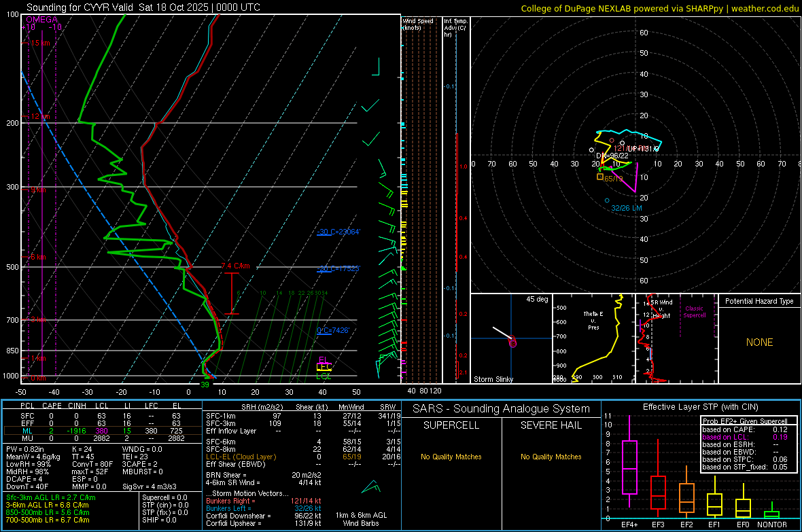Click the 45 deg slinky tilt value

tap(537, 299)
